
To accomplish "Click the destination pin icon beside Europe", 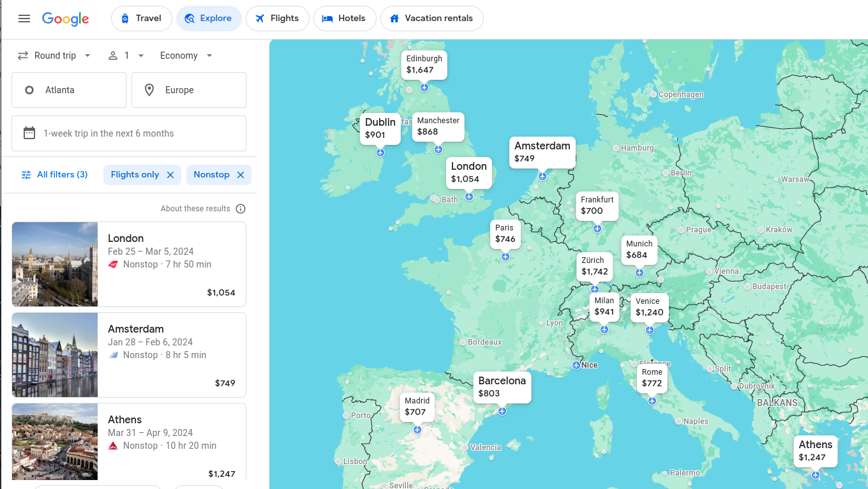I will tap(149, 90).
